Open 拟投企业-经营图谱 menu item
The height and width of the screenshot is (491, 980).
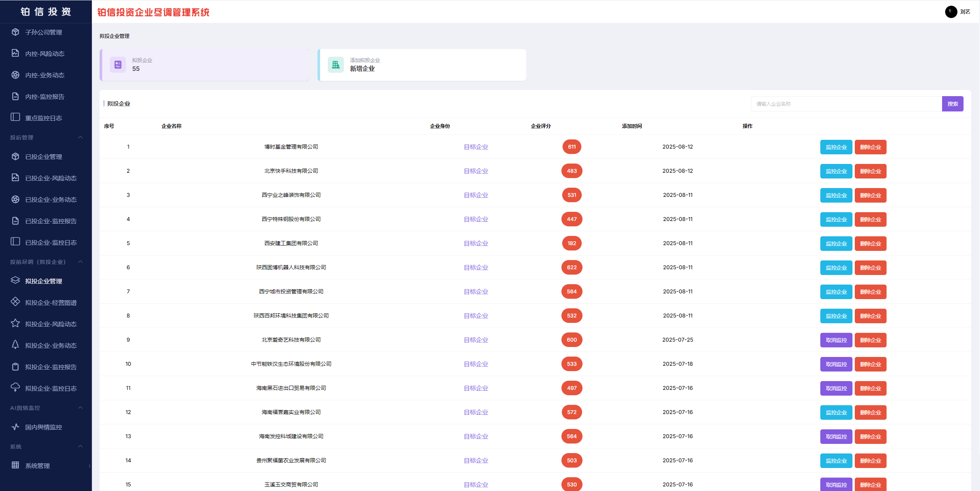(x=51, y=303)
